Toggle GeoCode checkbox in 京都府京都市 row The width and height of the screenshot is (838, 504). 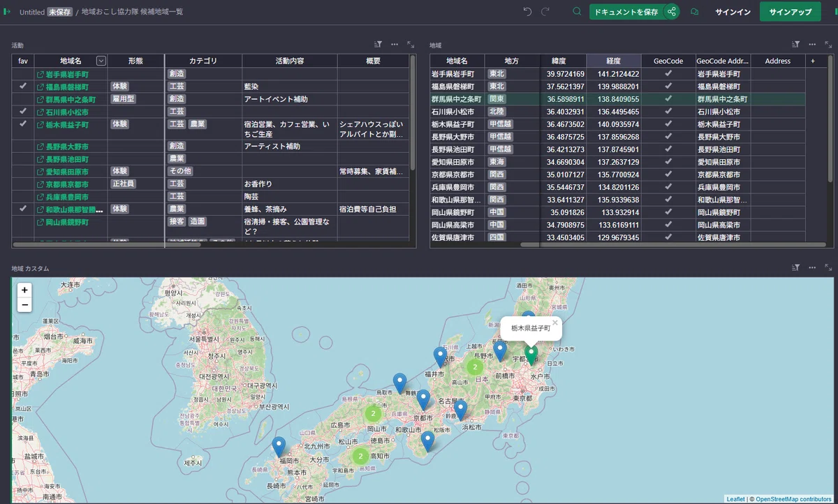[668, 175]
